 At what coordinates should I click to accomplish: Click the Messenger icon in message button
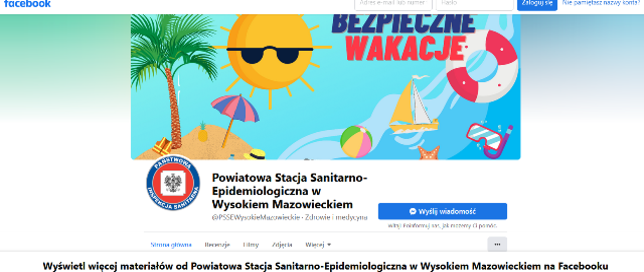(413, 211)
